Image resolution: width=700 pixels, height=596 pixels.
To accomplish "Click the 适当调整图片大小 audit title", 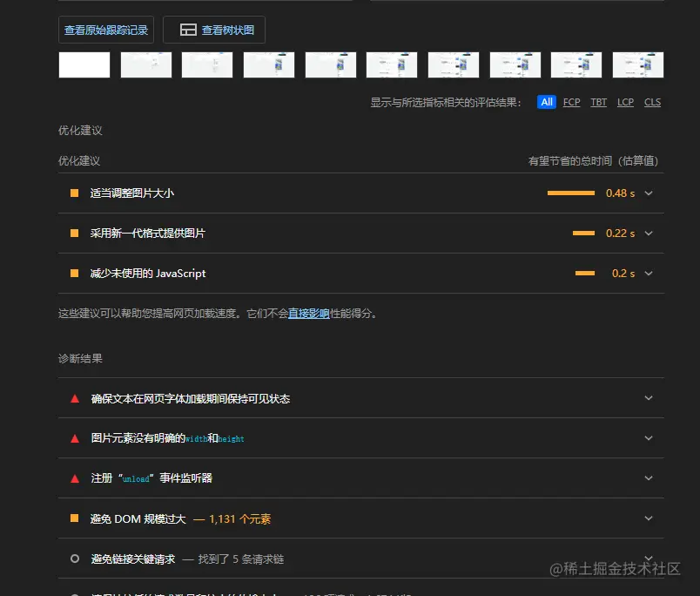I will [x=132, y=193].
